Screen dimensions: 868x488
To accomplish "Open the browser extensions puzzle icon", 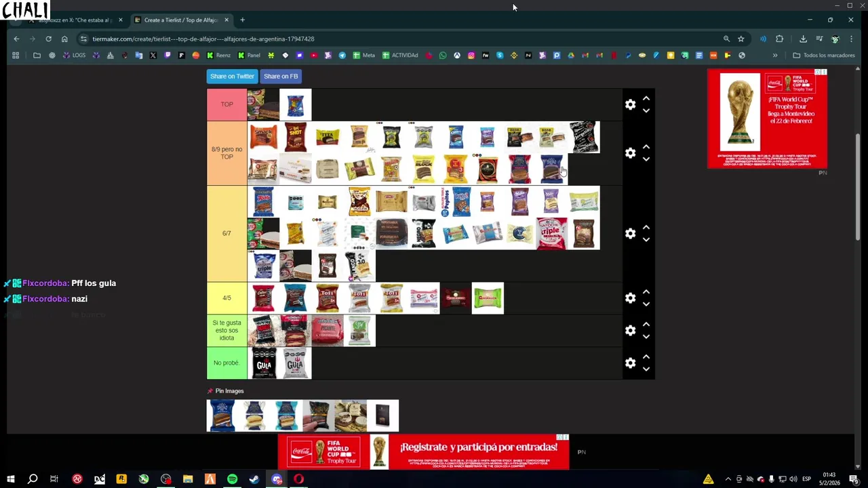I will (779, 39).
